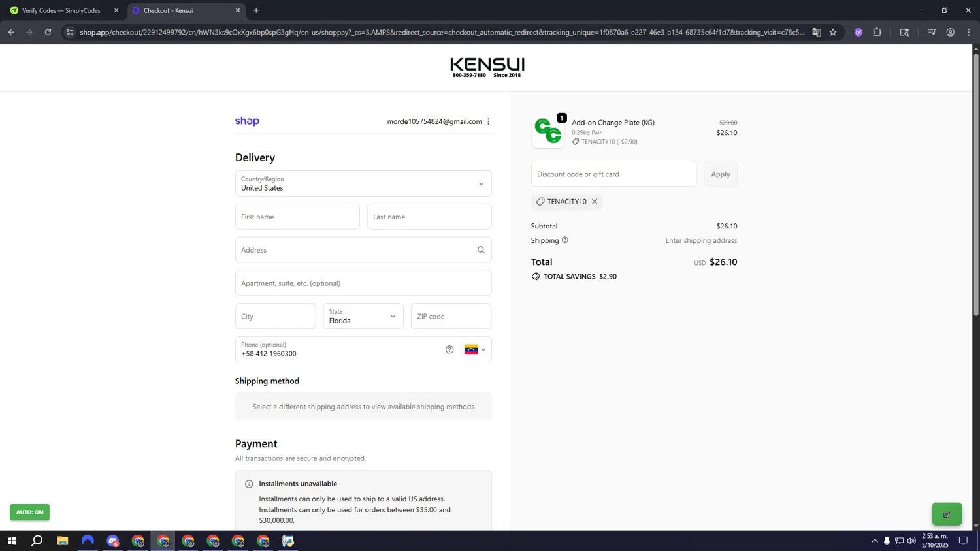Viewport: 980px width, 551px height.
Task: Open the Translate page icon
Action: 816,32
